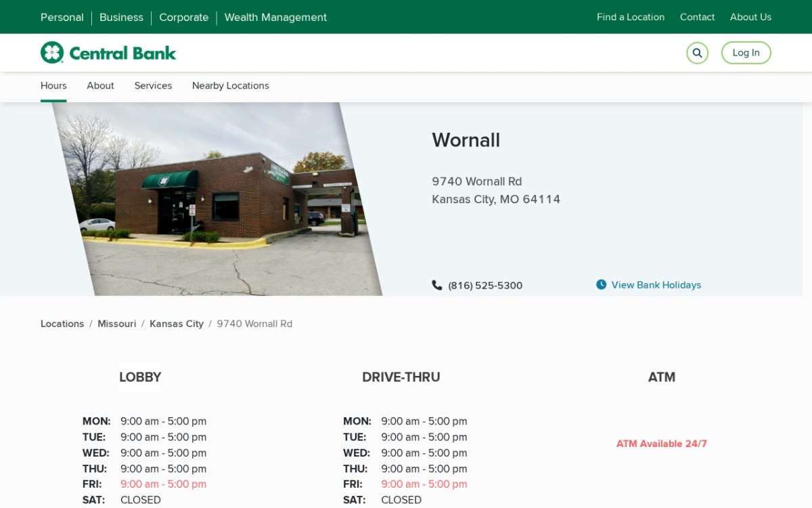Click Kansas City, MO 64114 text
This screenshot has height=508, width=812.
[496, 199]
